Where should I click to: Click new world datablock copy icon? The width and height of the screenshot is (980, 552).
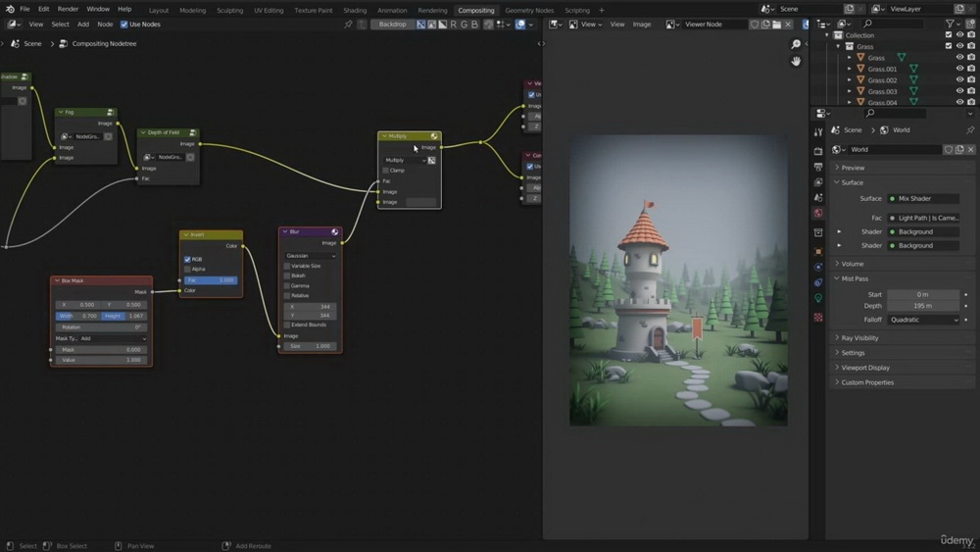coord(959,149)
